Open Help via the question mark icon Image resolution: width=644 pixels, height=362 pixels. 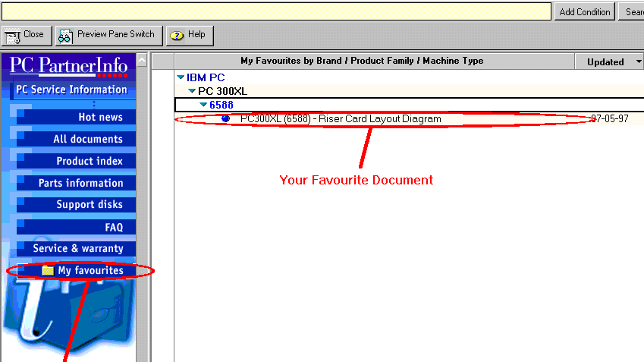click(x=177, y=36)
